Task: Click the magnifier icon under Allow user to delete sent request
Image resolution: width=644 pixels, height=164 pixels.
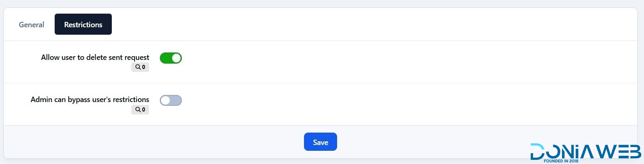Action: [x=137, y=67]
